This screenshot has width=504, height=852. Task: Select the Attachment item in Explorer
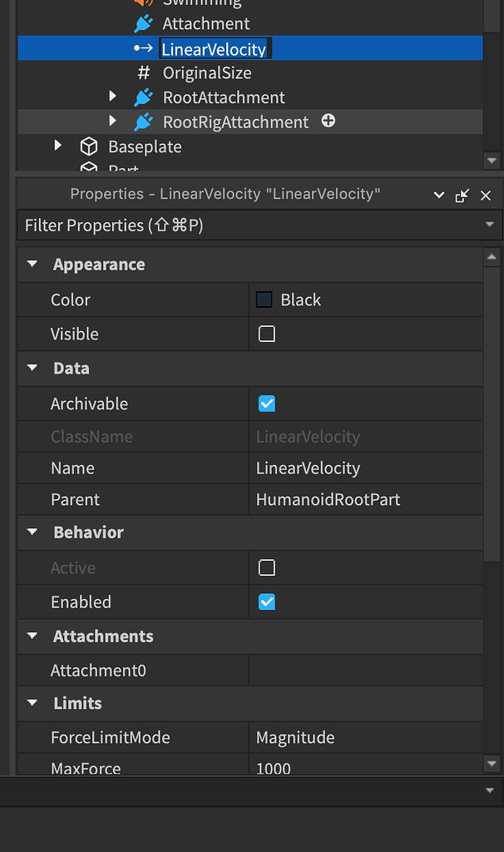(x=205, y=23)
